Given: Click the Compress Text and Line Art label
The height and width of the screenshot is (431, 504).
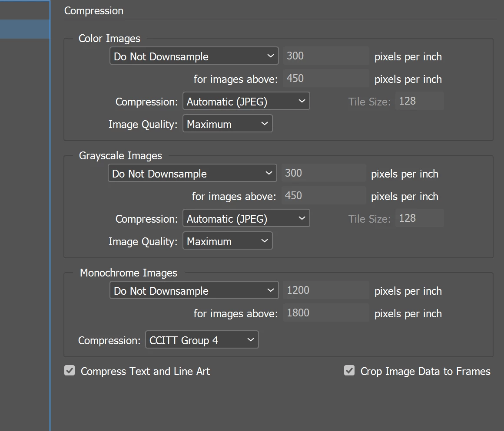Looking at the screenshot, I should tap(145, 372).
